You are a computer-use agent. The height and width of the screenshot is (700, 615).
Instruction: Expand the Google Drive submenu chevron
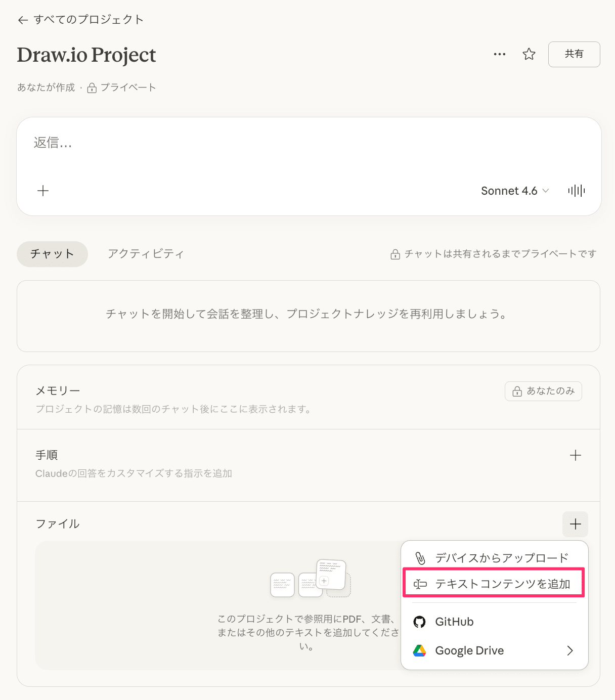(570, 650)
